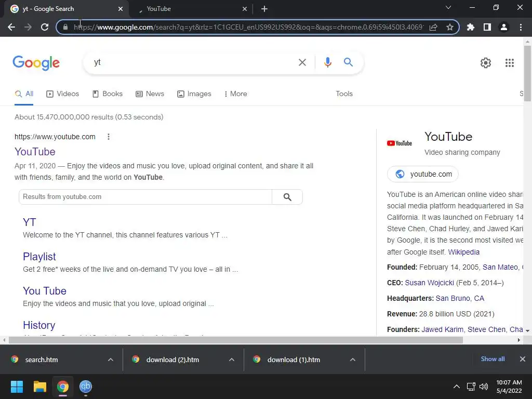Open the Chrome profile avatar icon
Image resolution: width=532 pixels, height=399 pixels.
[504, 27]
